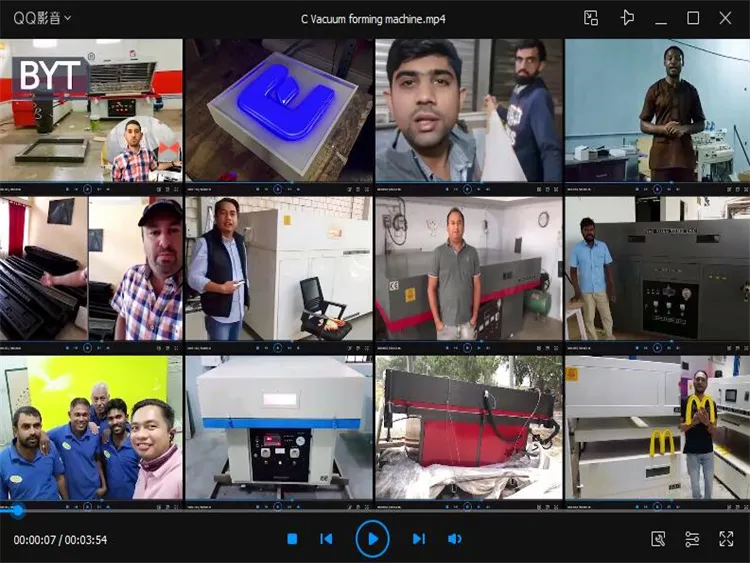
Task: Open the video toolbox icon
Action: (x=658, y=539)
